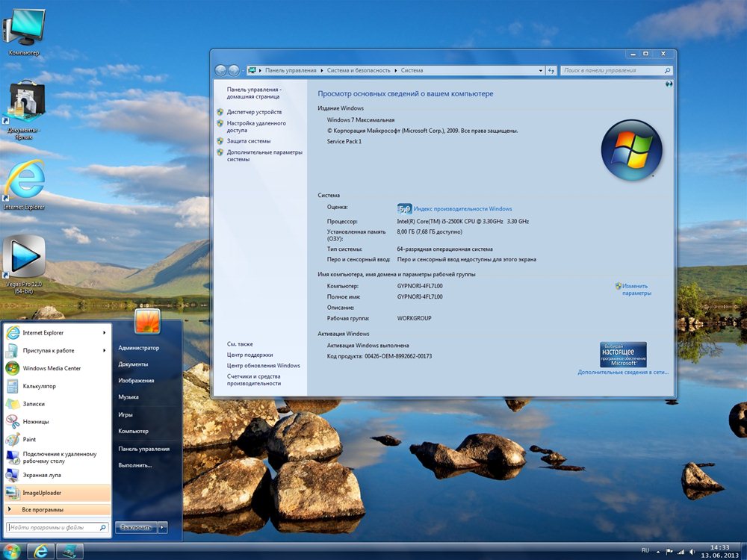Launch Windows Media Center from Start menu

(52, 368)
